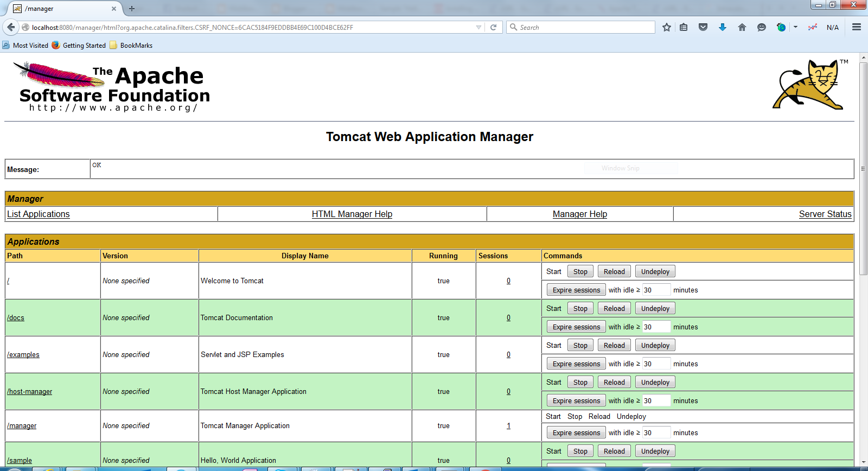868x471 pixels.
Task: Expire sessions for /docs application
Action: click(576, 327)
